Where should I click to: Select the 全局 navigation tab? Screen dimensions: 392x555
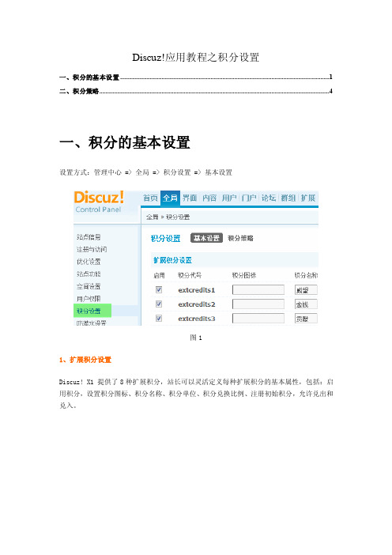[170, 198]
